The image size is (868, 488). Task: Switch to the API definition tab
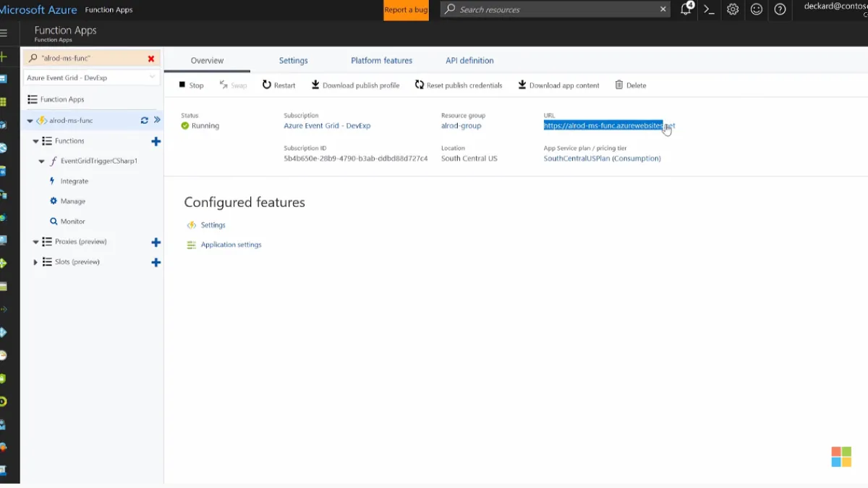coord(469,61)
